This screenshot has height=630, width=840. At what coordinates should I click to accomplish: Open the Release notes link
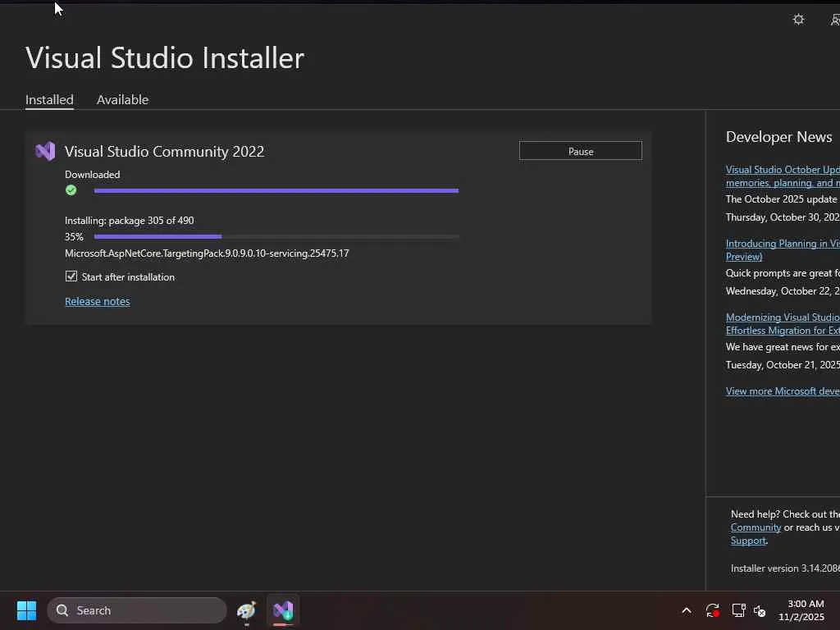coord(98,302)
